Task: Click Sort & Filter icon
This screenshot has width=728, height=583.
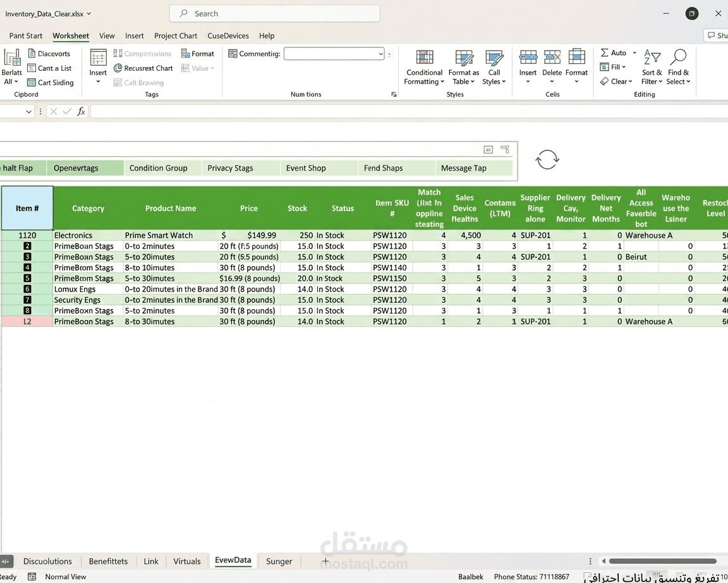Action: (652, 58)
